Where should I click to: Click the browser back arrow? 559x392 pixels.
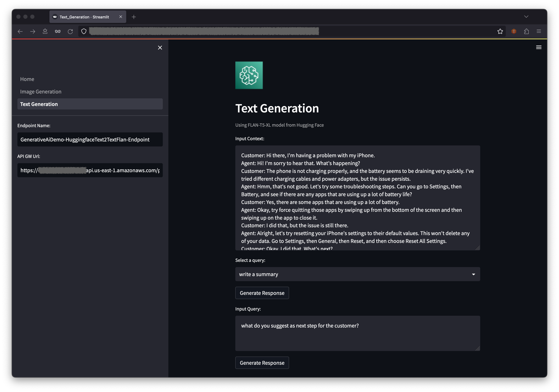pos(20,31)
